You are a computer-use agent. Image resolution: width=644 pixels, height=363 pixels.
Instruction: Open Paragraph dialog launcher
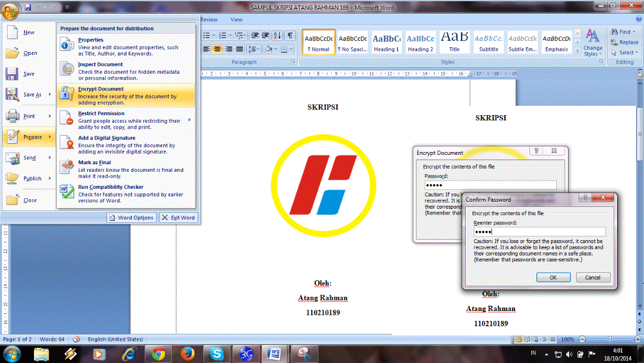tap(293, 62)
